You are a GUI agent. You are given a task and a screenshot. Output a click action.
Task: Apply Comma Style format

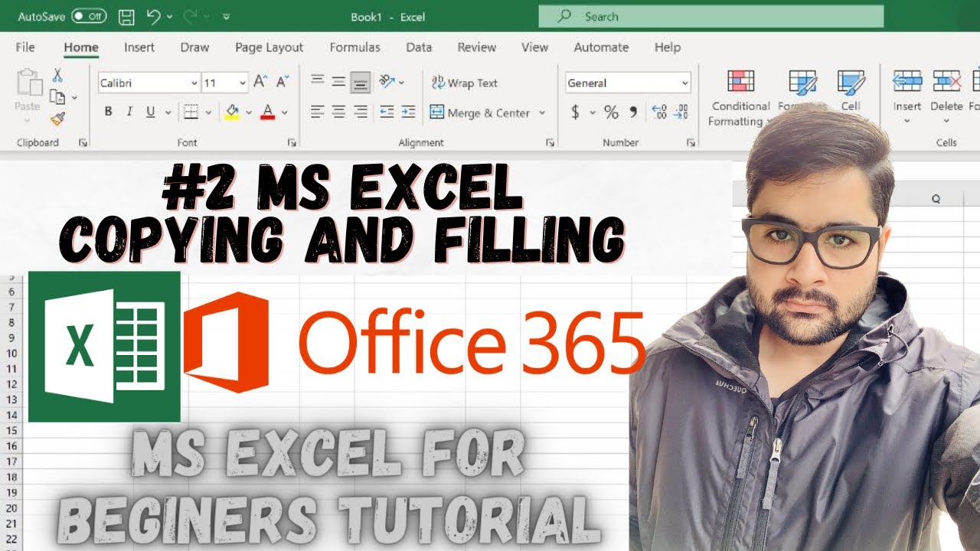(633, 112)
